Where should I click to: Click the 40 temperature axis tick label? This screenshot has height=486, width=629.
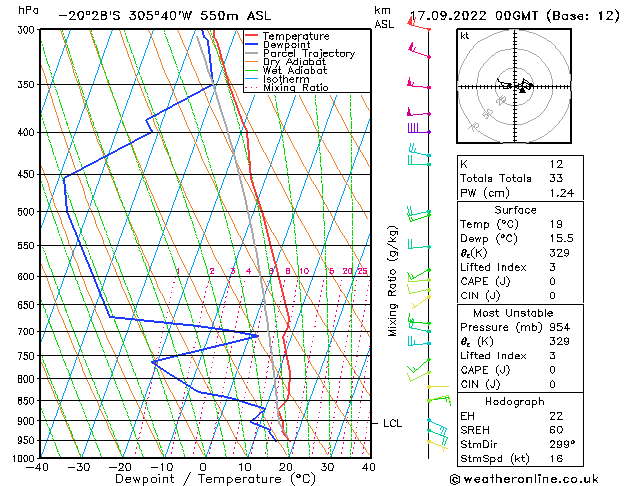coord(369,467)
